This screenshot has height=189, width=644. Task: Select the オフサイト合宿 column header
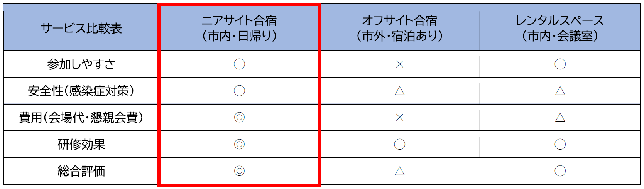(399, 28)
